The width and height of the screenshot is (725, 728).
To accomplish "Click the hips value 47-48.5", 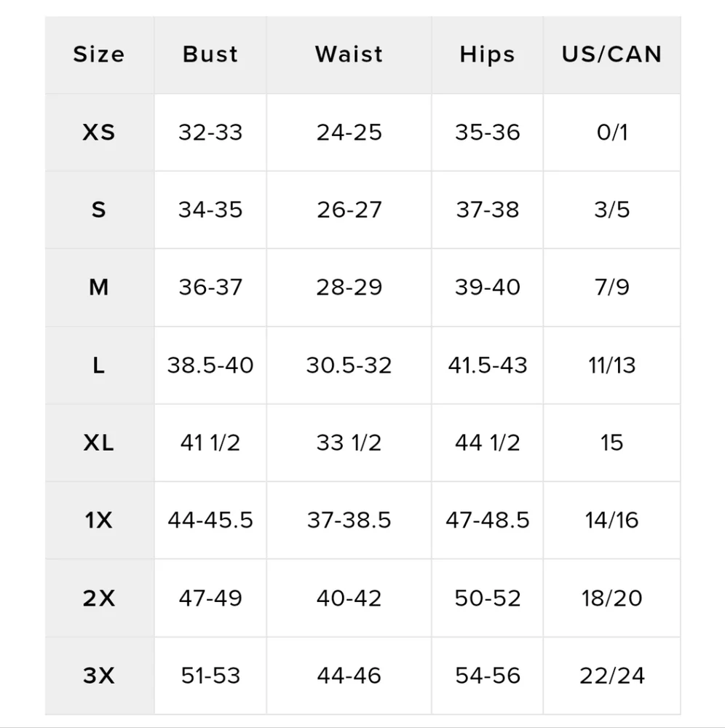I will tap(487, 521).
